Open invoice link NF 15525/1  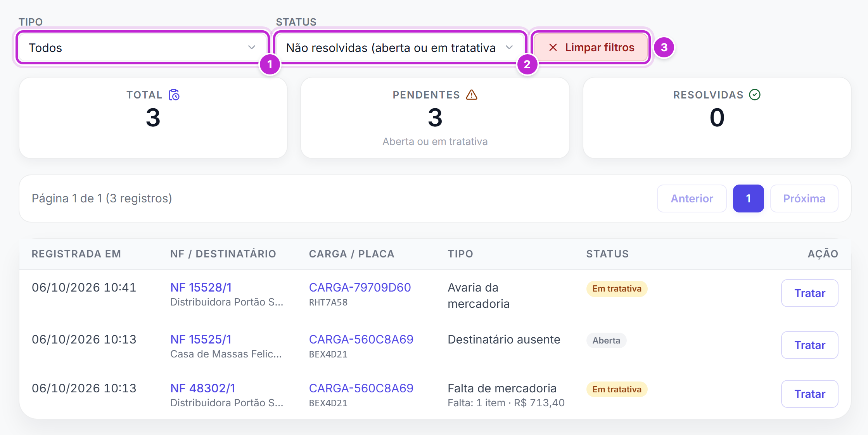tap(201, 339)
